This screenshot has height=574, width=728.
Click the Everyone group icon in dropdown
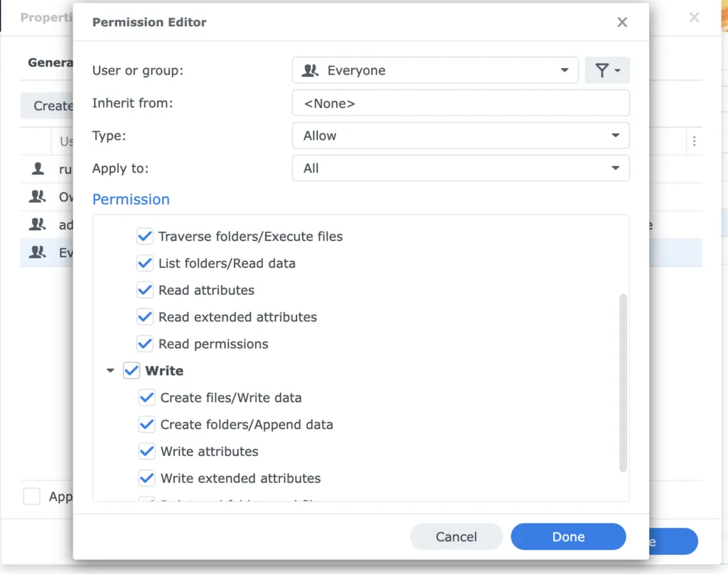coord(310,70)
